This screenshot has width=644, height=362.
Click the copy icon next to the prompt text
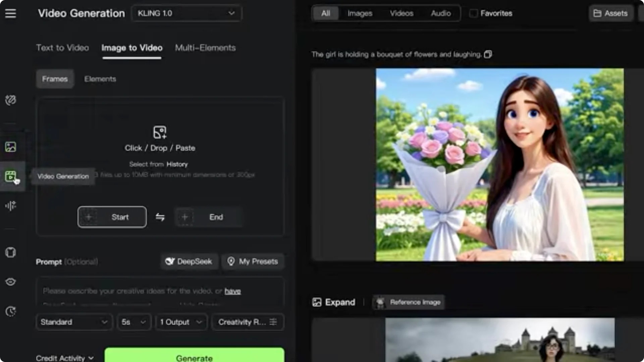pos(488,54)
